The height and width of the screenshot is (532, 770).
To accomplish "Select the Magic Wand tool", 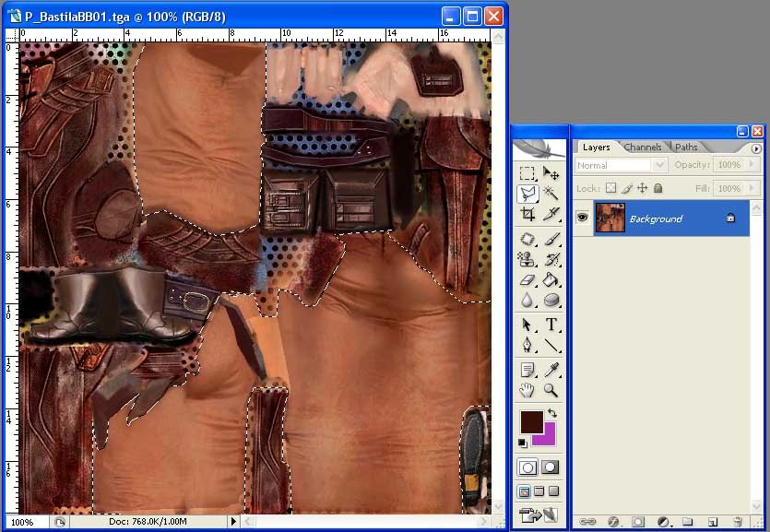I will tap(551, 194).
